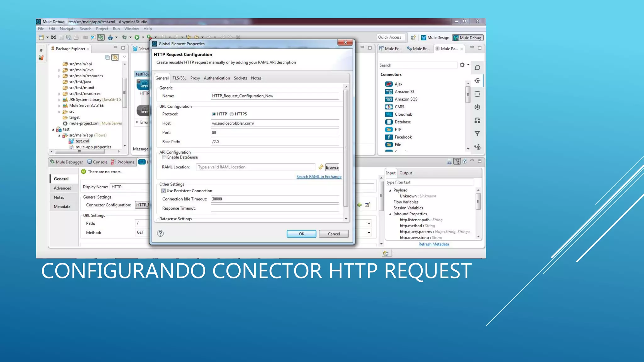
Task: Uncheck Use Persistent Connection
Action: (164, 191)
